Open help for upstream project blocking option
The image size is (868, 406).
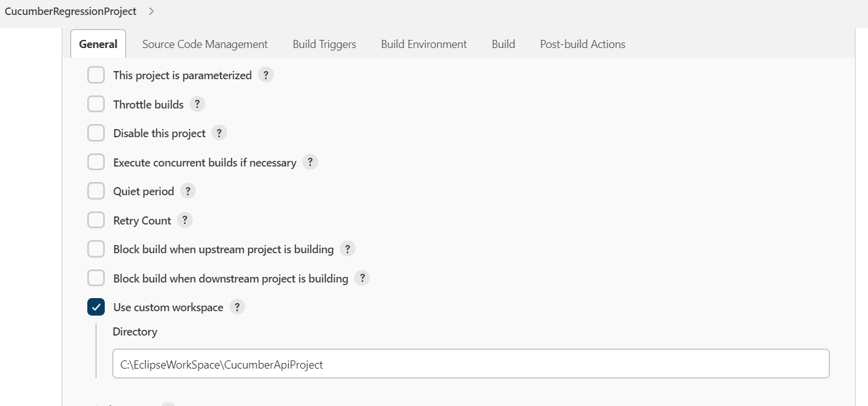[x=347, y=249]
